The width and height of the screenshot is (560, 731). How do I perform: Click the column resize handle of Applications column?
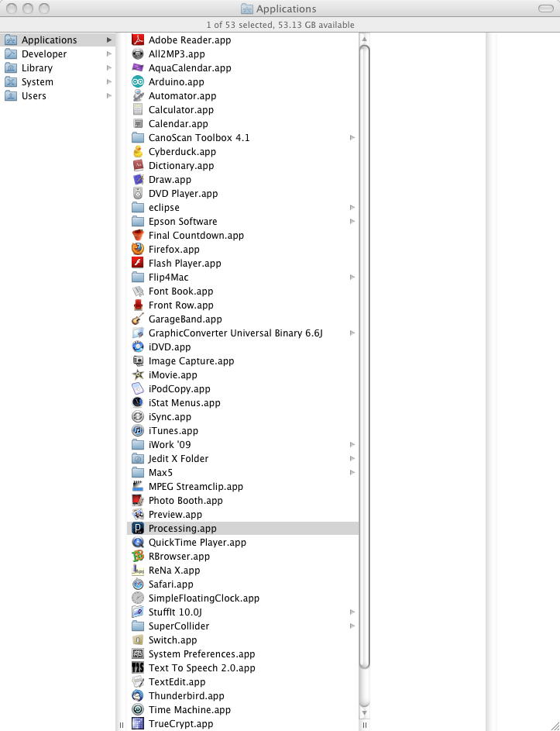pos(364,725)
